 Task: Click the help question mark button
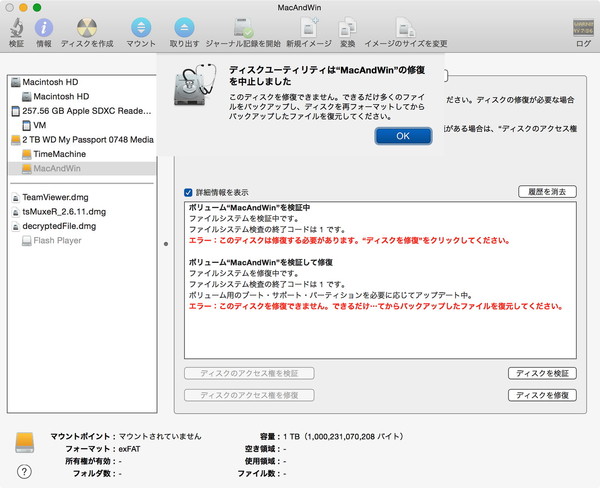click(x=24, y=472)
